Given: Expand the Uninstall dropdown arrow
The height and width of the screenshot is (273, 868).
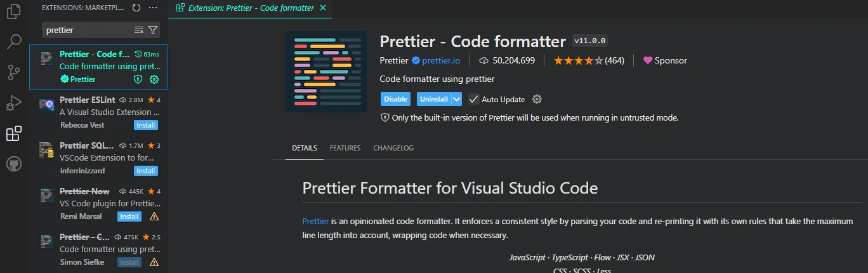Looking at the screenshot, I should (456, 99).
